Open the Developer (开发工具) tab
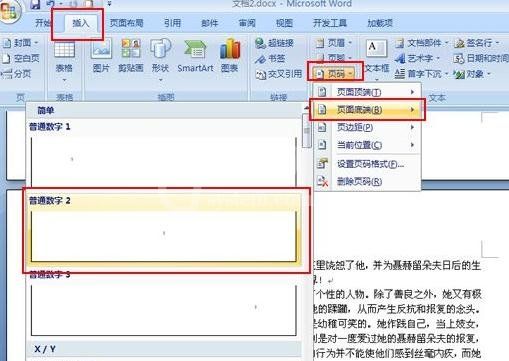The width and height of the screenshot is (509, 361). pos(330,23)
